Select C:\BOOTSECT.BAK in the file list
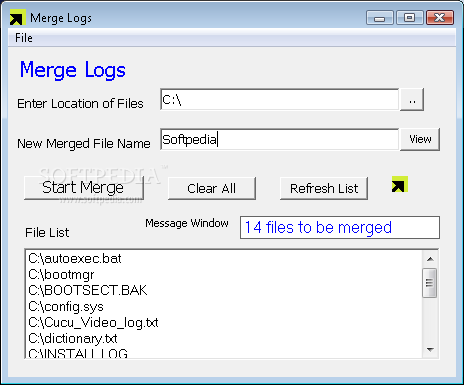 (x=223, y=290)
